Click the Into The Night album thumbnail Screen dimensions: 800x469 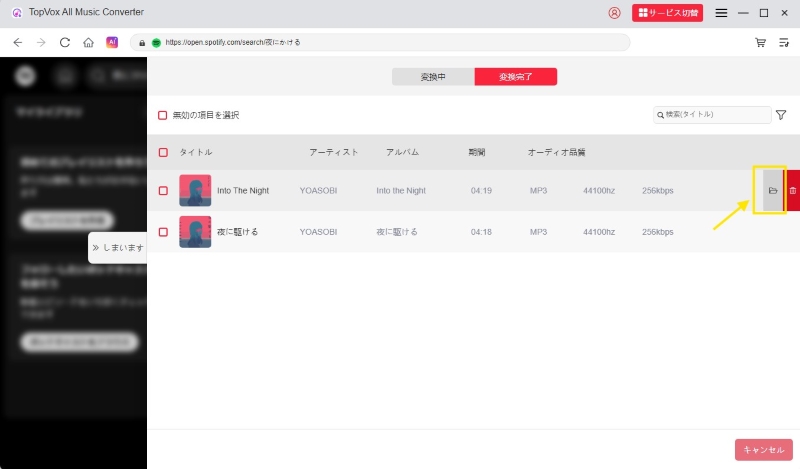pyautogui.click(x=195, y=190)
